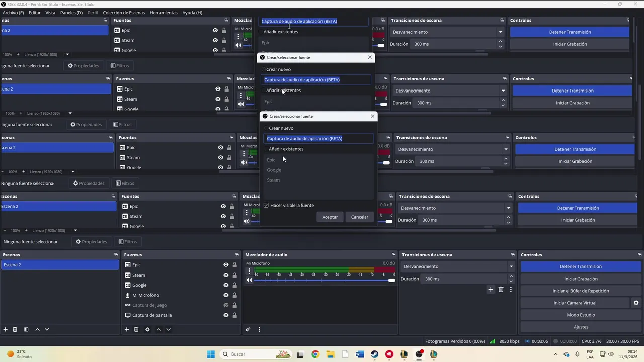Move the scene up in the Escenas toolbar
Screen dimensions: 644x362
(x=37, y=329)
